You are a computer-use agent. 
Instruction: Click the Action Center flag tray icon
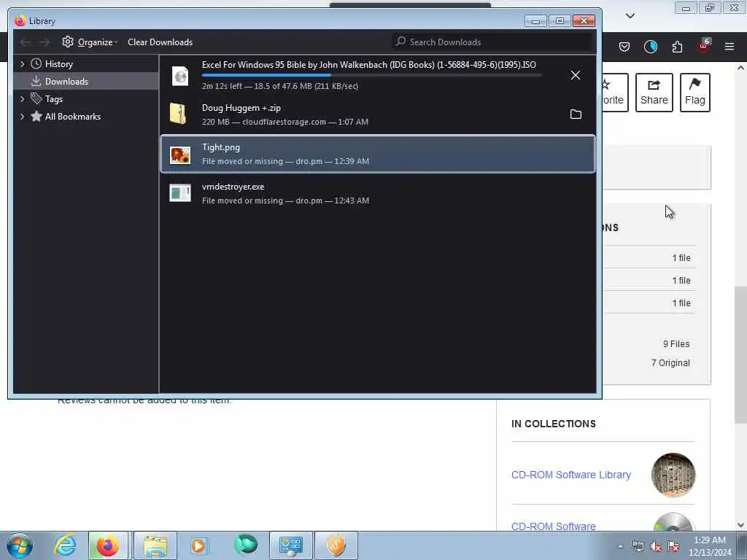pos(673,547)
